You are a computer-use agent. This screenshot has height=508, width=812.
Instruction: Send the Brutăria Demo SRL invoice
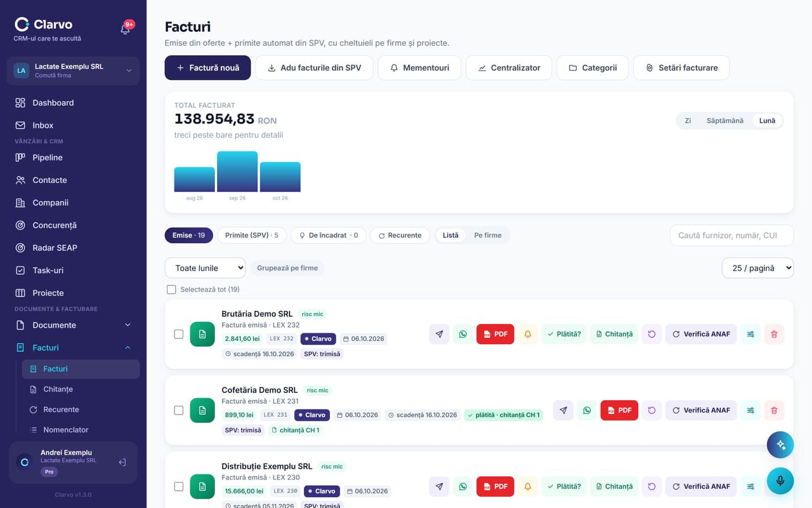439,334
